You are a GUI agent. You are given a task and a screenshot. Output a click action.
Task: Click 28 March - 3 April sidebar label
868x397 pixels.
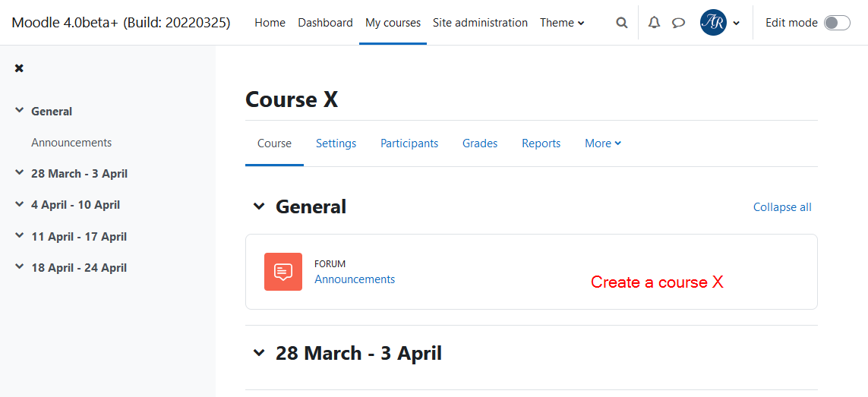coord(79,174)
